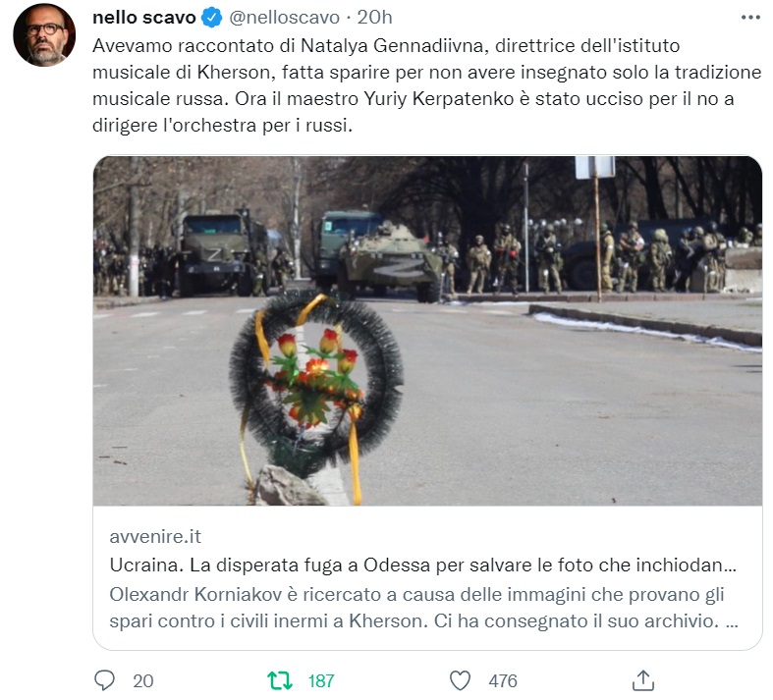Open the @nelloscavo handle link

click(x=285, y=18)
